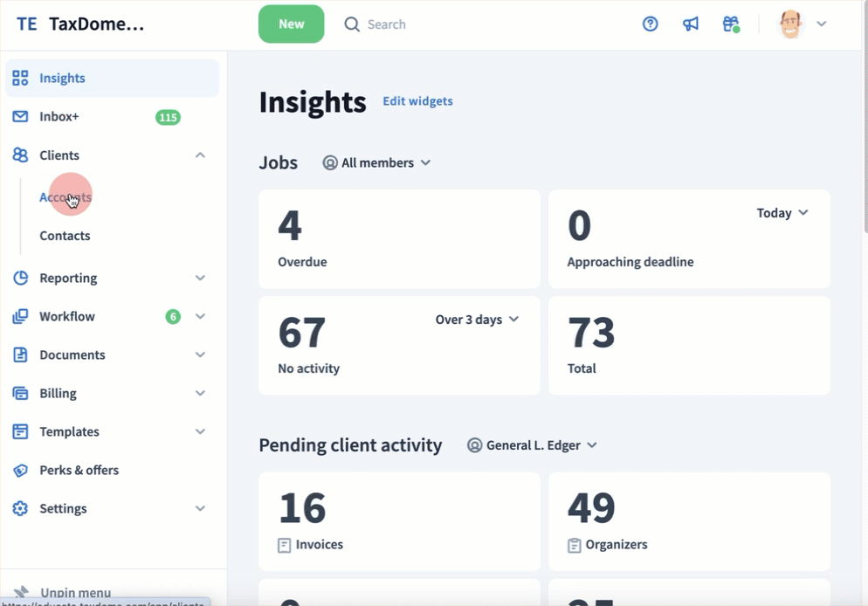Click the Unpin menu pin icon
Viewport: 868px width, 606px height.
(x=22, y=592)
